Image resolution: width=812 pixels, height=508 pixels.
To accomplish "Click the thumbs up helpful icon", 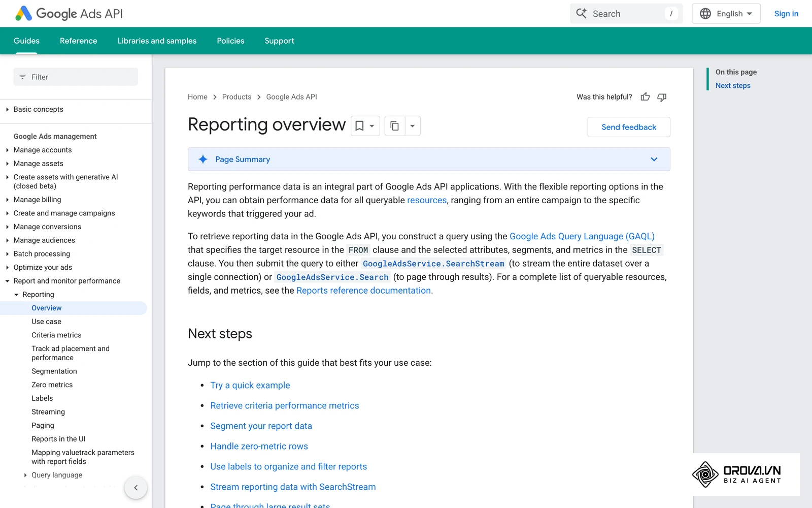I will 645,97.
